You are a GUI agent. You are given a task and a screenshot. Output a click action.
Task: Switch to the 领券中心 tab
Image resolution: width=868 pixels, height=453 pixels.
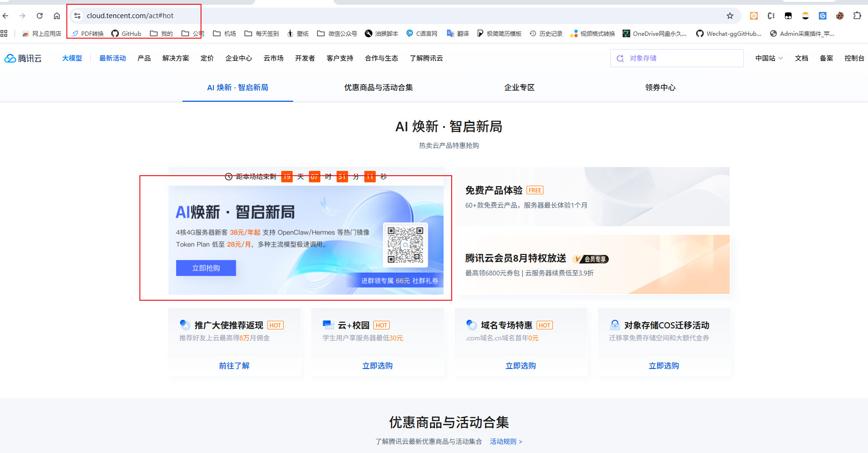click(x=660, y=87)
